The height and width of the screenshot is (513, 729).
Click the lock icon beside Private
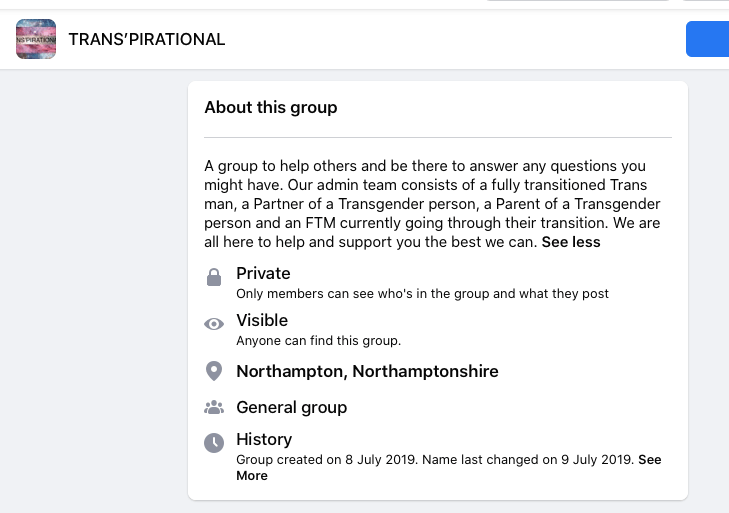[213, 278]
